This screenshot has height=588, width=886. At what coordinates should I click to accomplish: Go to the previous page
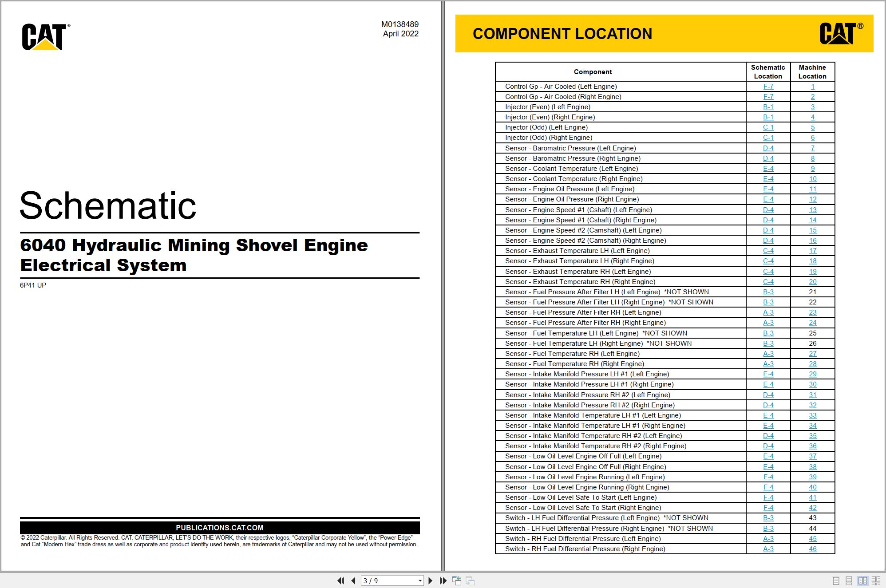(x=353, y=580)
